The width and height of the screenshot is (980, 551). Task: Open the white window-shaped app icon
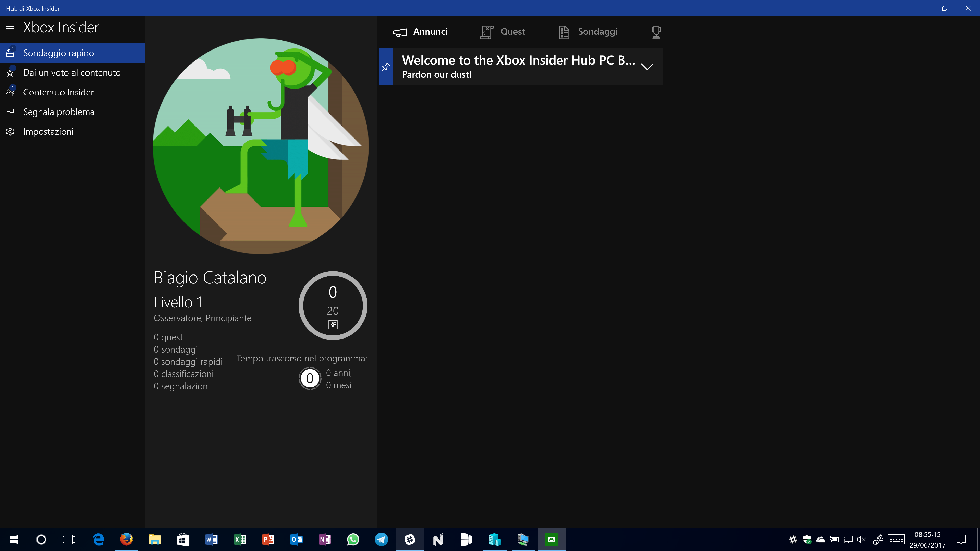pos(466,539)
